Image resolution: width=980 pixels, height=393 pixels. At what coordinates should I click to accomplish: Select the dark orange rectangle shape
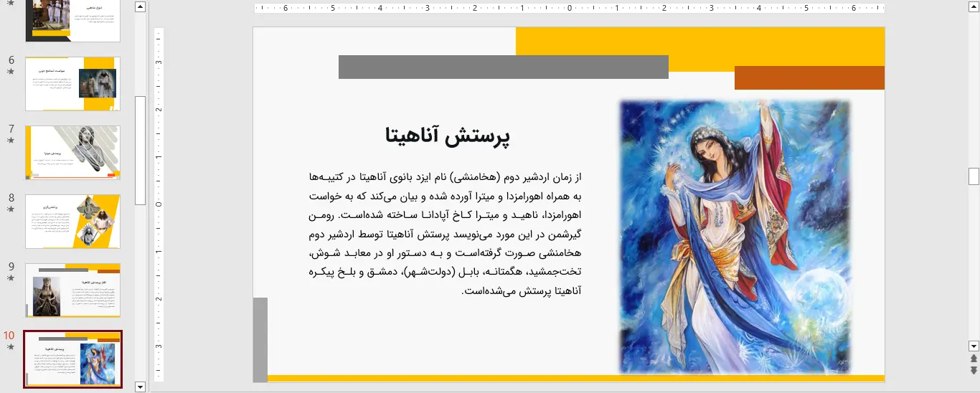[x=809, y=78]
